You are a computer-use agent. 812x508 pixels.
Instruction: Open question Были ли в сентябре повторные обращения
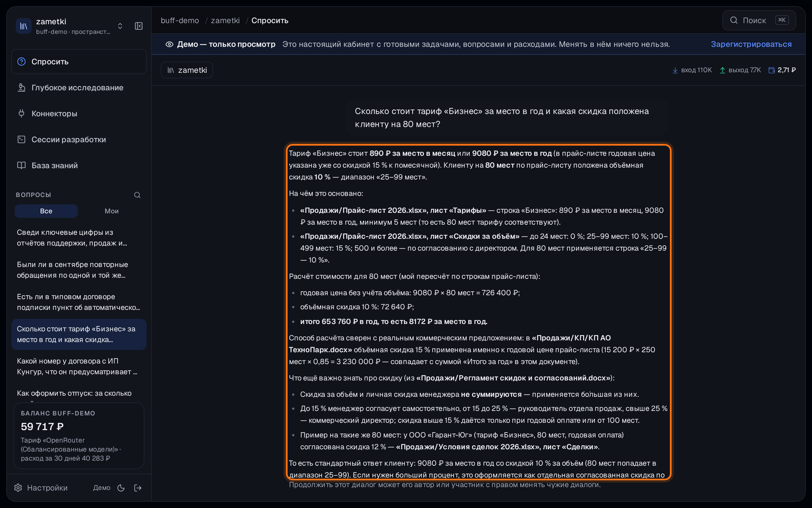(x=79, y=270)
